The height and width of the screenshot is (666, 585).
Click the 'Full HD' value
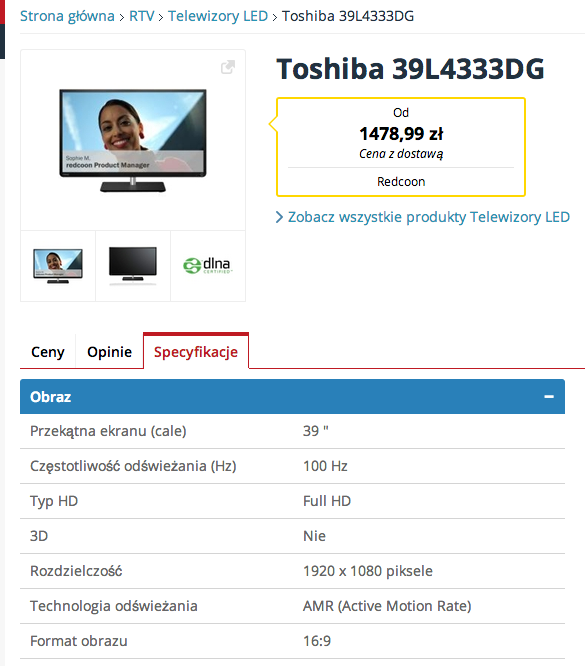[x=327, y=501]
